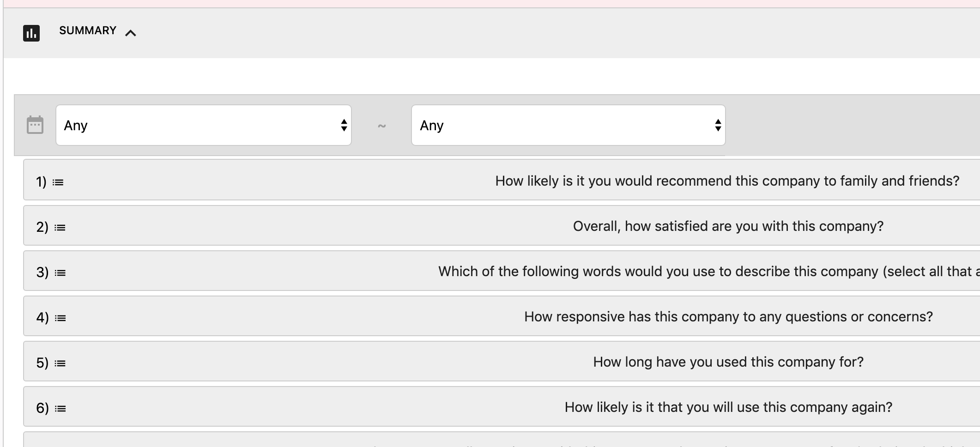Open the recommend to family and friends question
Viewport: 980px width, 447px height.
pos(727,181)
